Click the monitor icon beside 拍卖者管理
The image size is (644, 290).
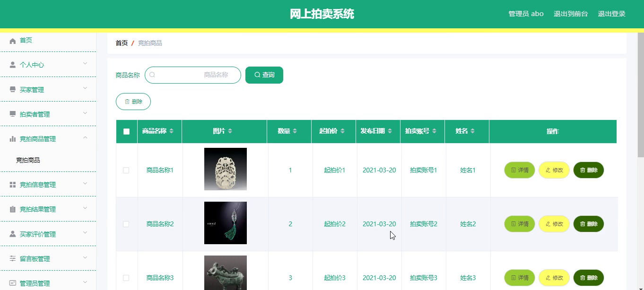tap(13, 114)
